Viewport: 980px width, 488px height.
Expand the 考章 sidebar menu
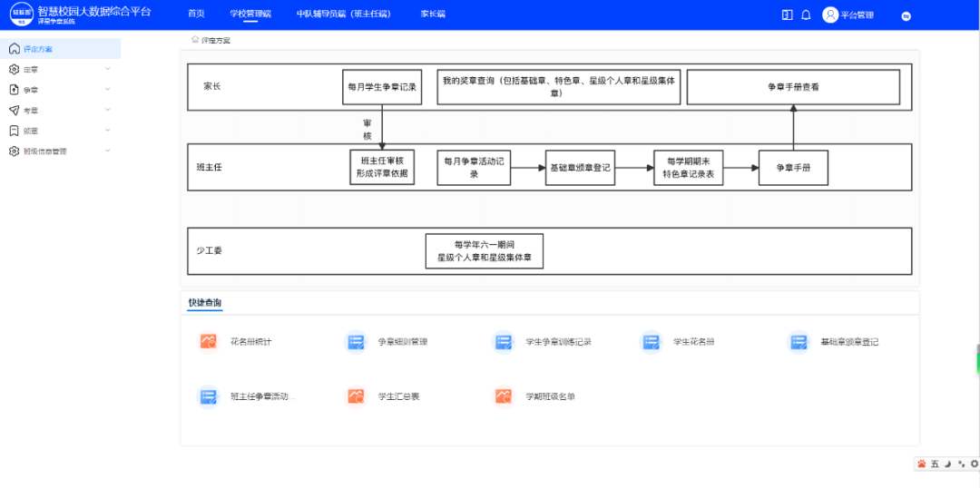click(59, 111)
